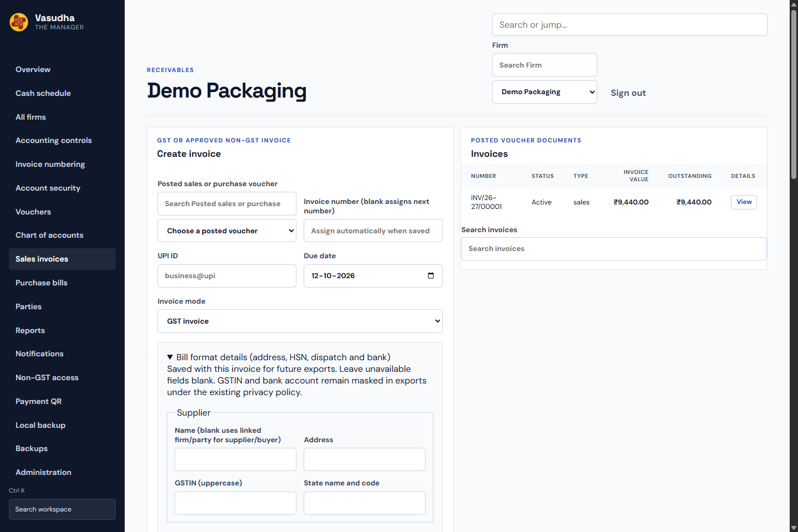Go to Overview in the sidebar

[x=62, y=69]
